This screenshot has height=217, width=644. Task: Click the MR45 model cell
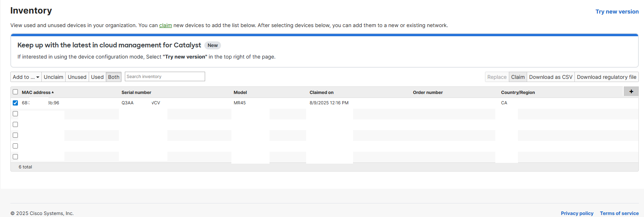(x=240, y=103)
